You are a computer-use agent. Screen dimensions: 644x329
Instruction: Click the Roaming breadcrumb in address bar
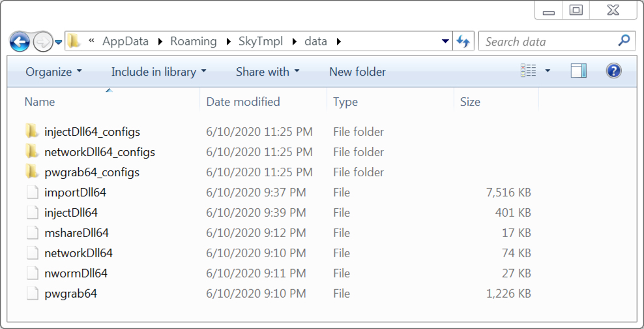[x=194, y=41]
